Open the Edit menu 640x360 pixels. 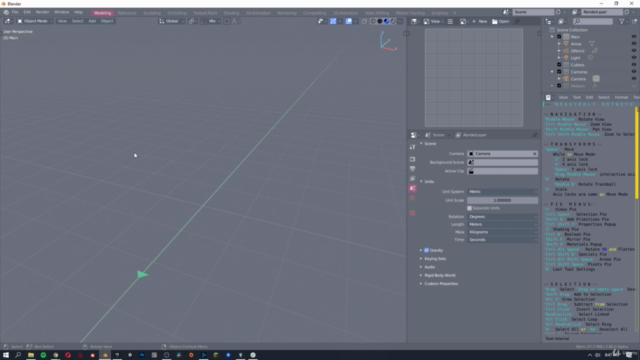point(27,12)
